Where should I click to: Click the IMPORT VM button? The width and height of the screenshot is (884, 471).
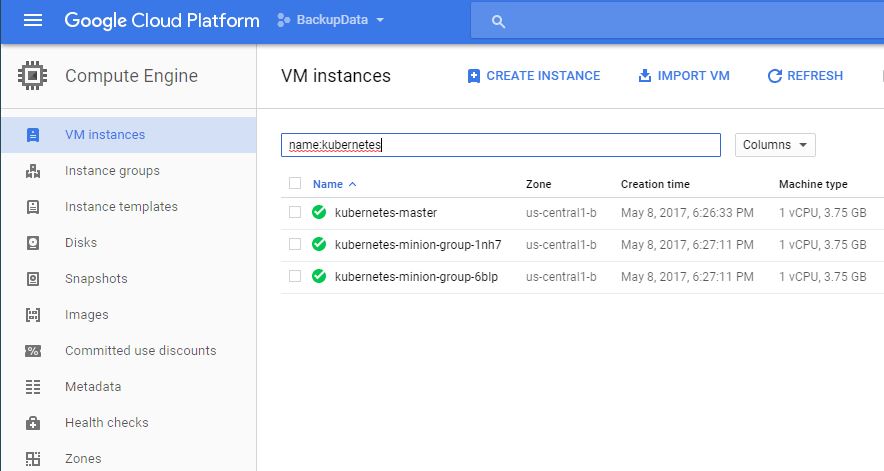[x=684, y=76]
